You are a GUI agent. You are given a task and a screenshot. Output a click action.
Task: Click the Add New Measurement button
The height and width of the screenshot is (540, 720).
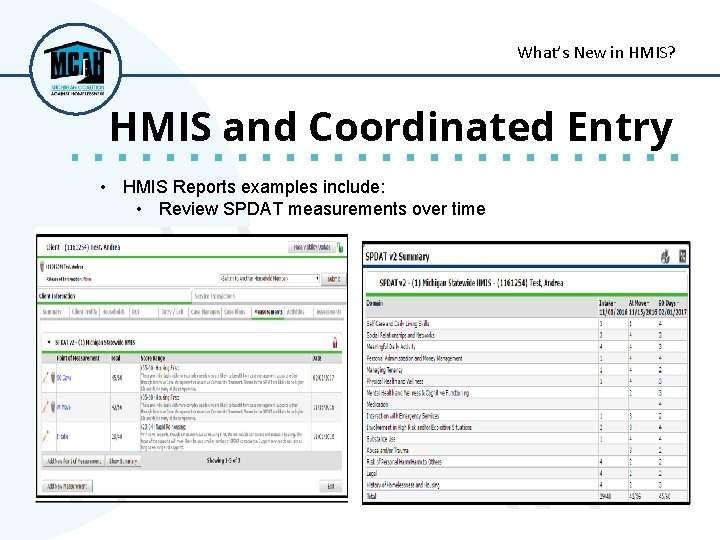[68, 486]
